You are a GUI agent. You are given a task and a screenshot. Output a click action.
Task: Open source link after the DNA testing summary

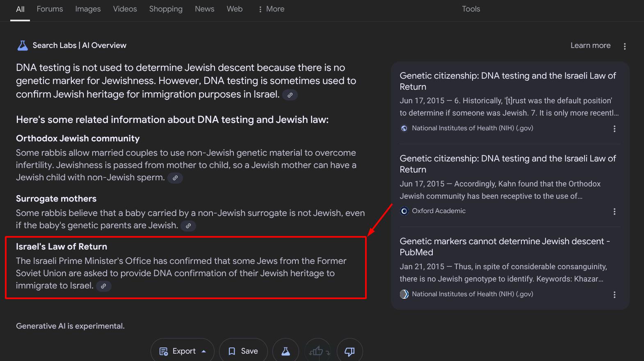pyautogui.click(x=290, y=95)
